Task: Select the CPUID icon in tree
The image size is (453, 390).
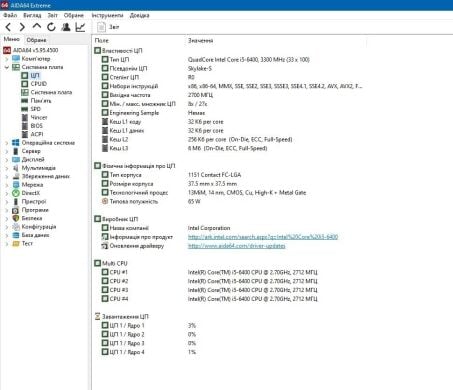Action: click(25, 84)
